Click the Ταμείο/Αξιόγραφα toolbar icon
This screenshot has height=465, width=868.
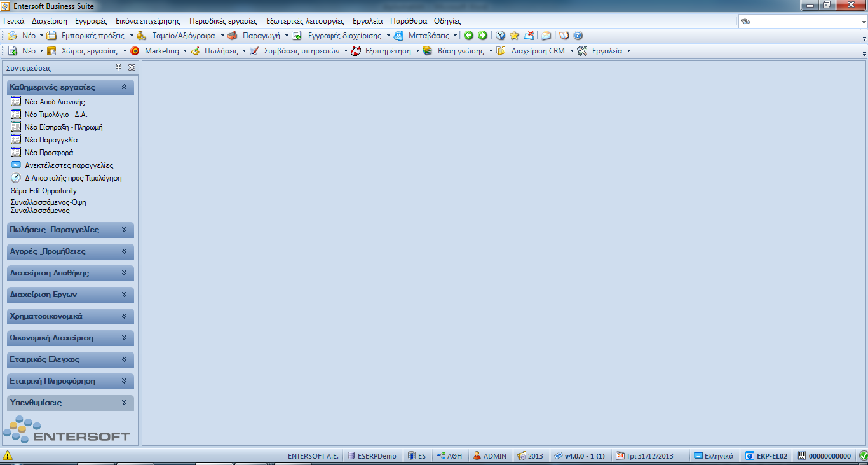point(141,36)
